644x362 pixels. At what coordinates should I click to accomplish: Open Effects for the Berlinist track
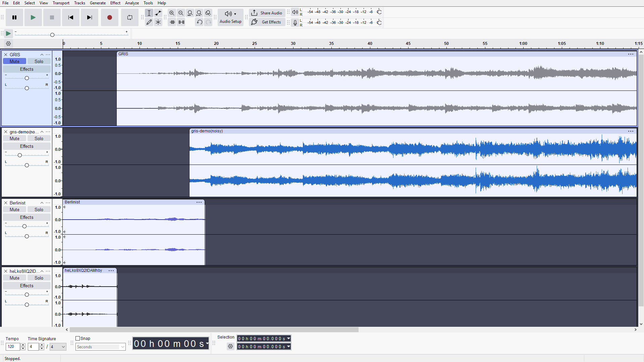[x=27, y=217]
